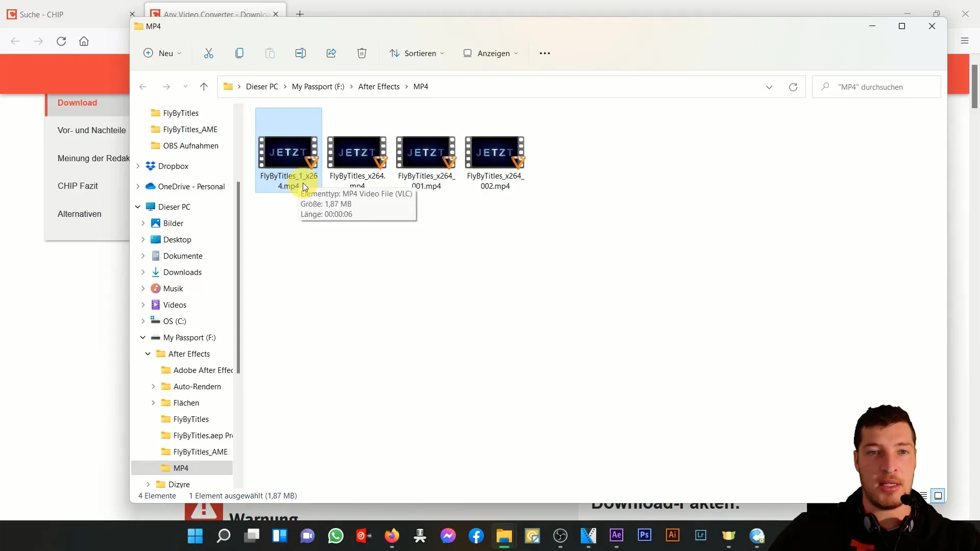Expand the Dropbox tree item

pyautogui.click(x=139, y=165)
